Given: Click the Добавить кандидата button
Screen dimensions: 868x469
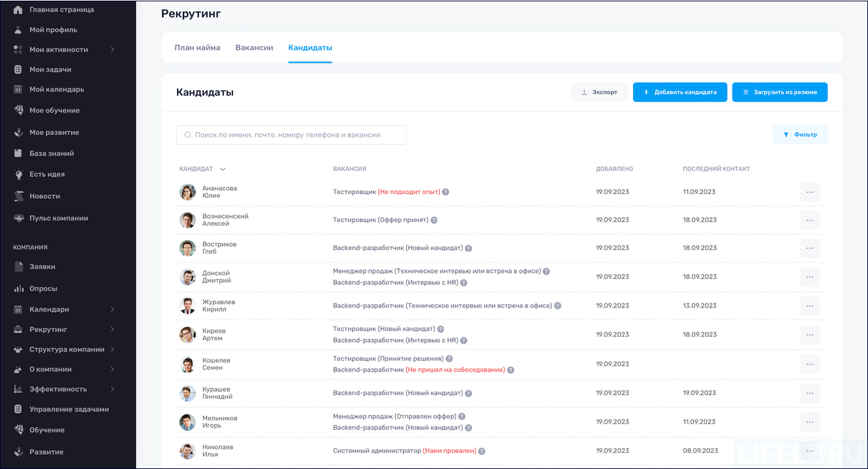Looking at the screenshot, I should click(680, 92).
